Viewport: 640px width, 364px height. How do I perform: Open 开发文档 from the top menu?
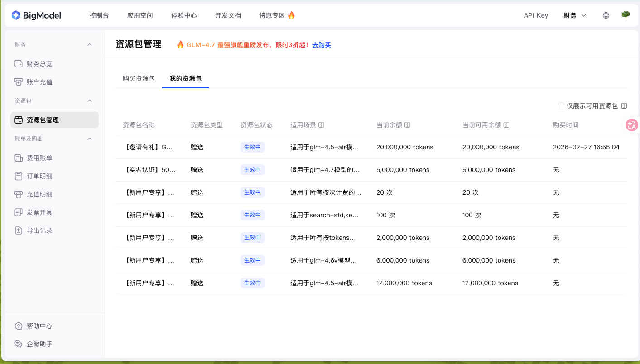tap(228, 15)
